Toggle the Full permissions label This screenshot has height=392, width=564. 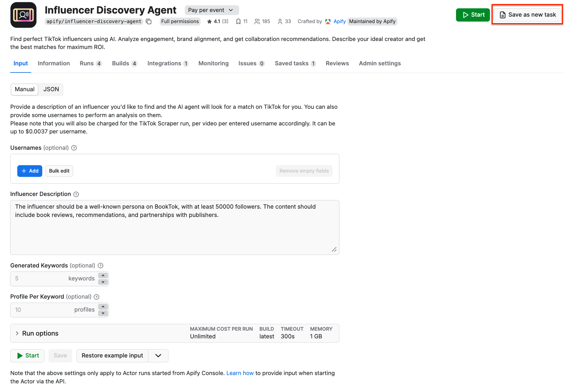coord(180,21)
